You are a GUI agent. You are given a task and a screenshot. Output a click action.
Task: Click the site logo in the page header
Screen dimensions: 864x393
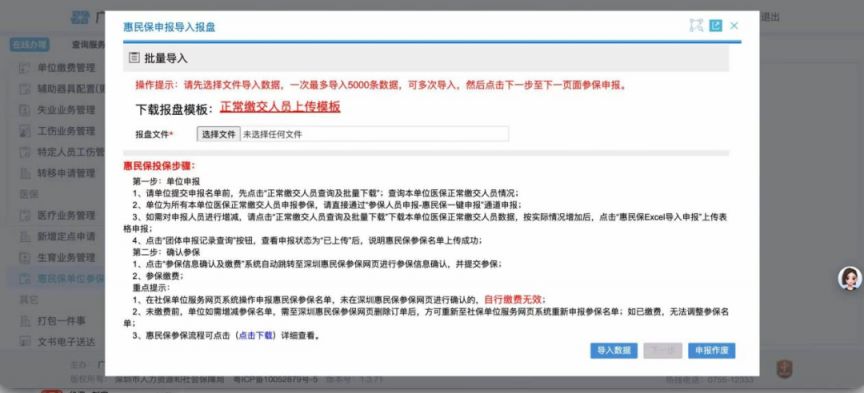click(80, 17)
